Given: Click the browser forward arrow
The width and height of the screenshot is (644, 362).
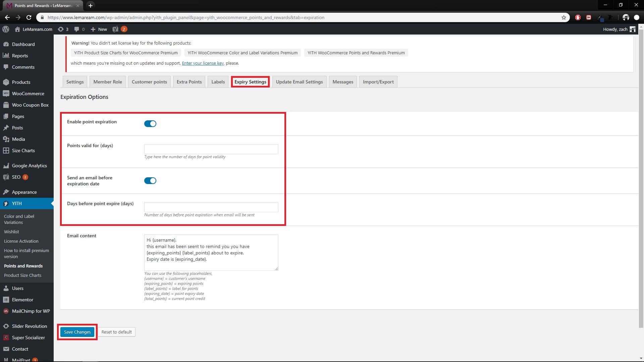Looking at the screenshot, I should (18, 17).
